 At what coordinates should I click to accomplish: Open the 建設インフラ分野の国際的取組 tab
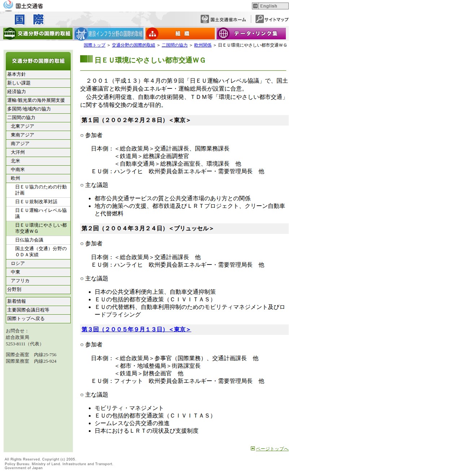coord(109,34)
